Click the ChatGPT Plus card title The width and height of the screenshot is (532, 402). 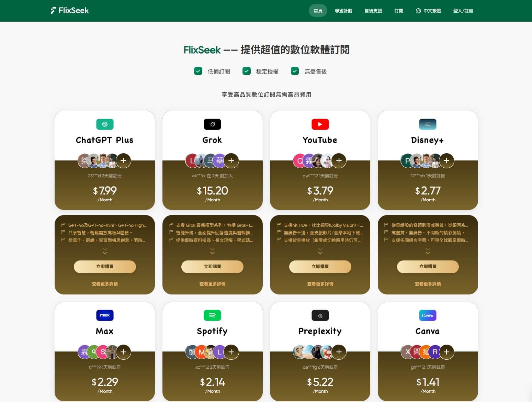click(x=105, y=140)
